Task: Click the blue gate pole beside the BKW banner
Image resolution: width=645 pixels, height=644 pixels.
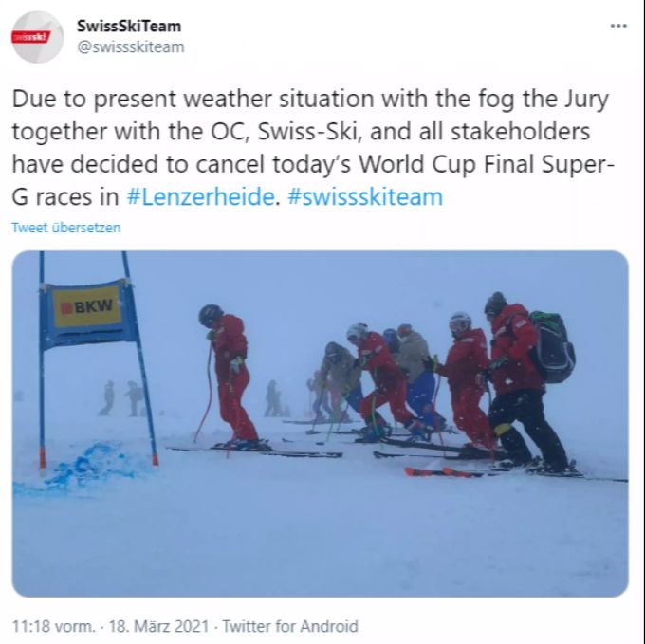Action: click(x=42, y=362)
